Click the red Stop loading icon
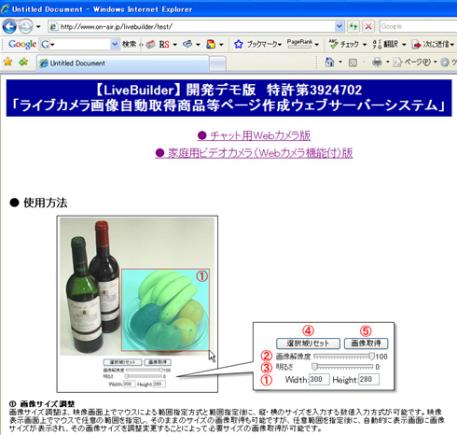The height and width of the screenshot is (435, 457). click(x=368, y=26)
